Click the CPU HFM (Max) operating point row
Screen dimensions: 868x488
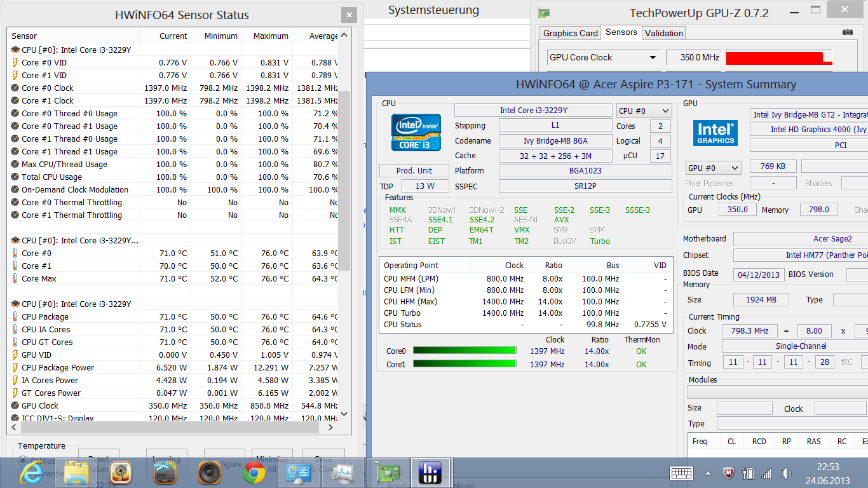[526, 301]
